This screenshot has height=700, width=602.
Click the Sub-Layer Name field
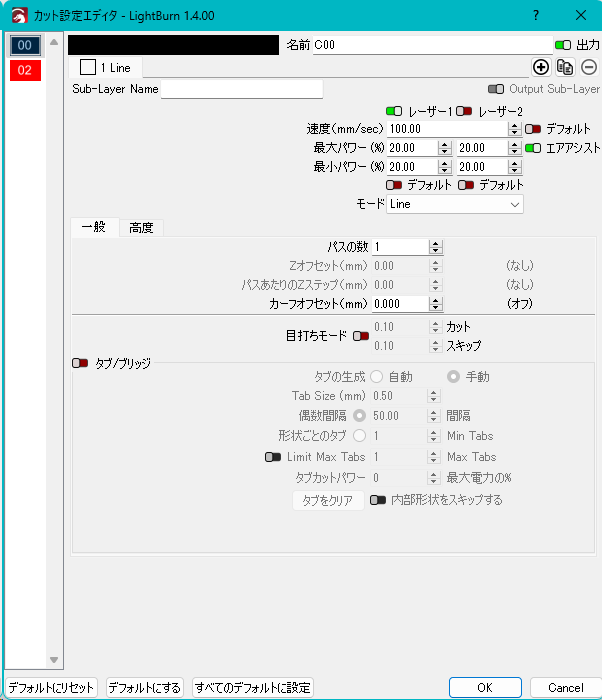point(242,89)
